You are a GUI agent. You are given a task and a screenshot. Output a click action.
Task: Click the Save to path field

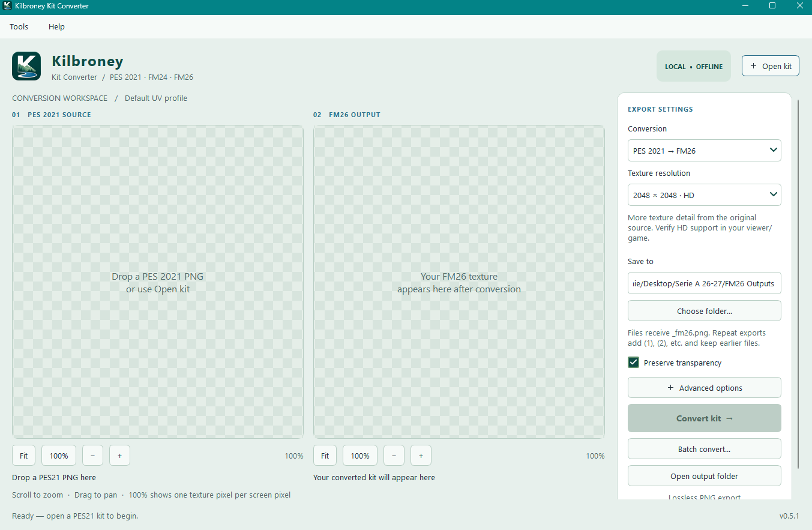point(705,283)
